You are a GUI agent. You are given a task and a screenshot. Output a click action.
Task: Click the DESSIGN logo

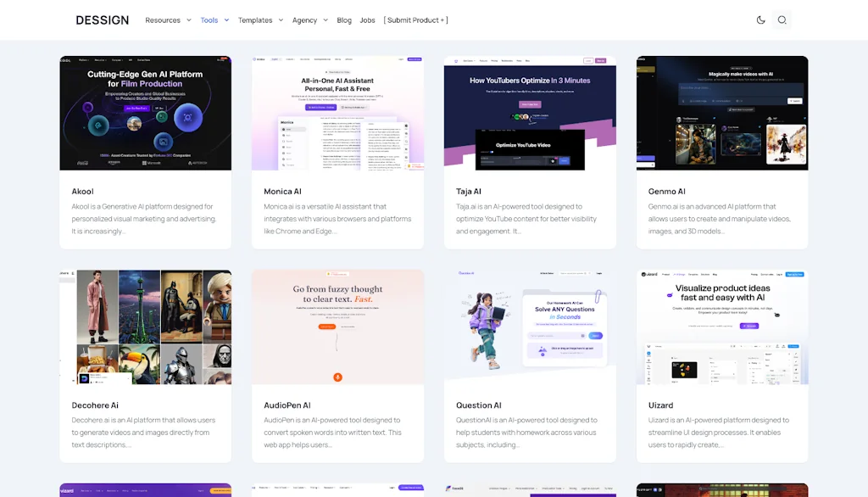point(102,20)
